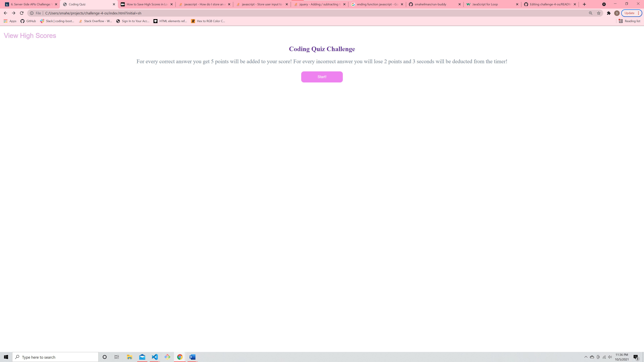Click the Start! quiz button
This screenshot has width=644, height=362.
322,77
